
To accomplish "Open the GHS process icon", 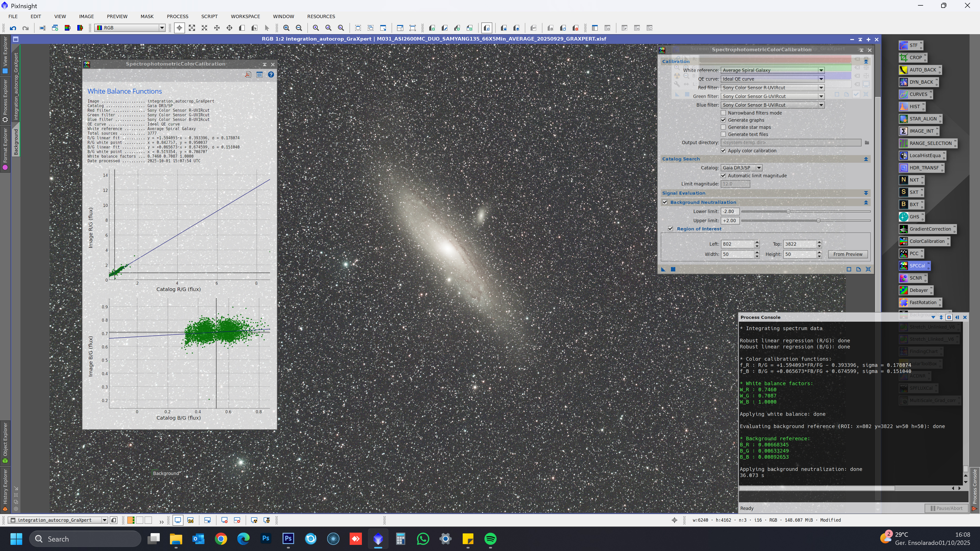I will 914,217.
